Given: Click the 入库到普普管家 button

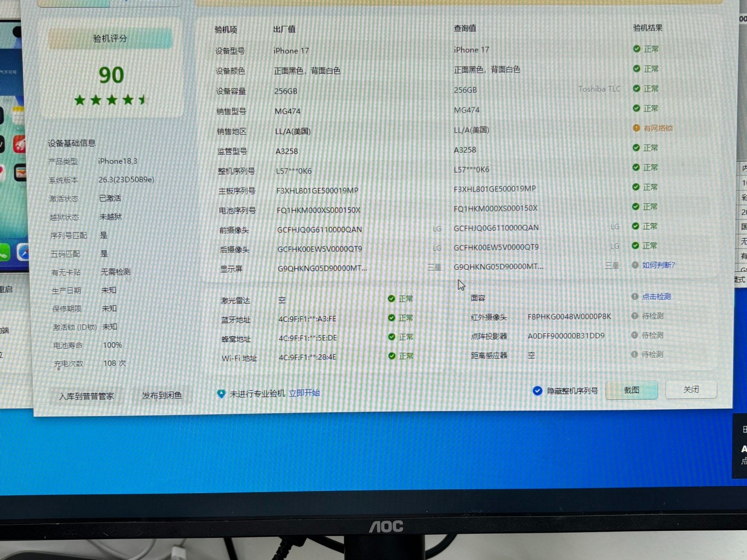Looking at the screenshot, I should tap(86, 396).
